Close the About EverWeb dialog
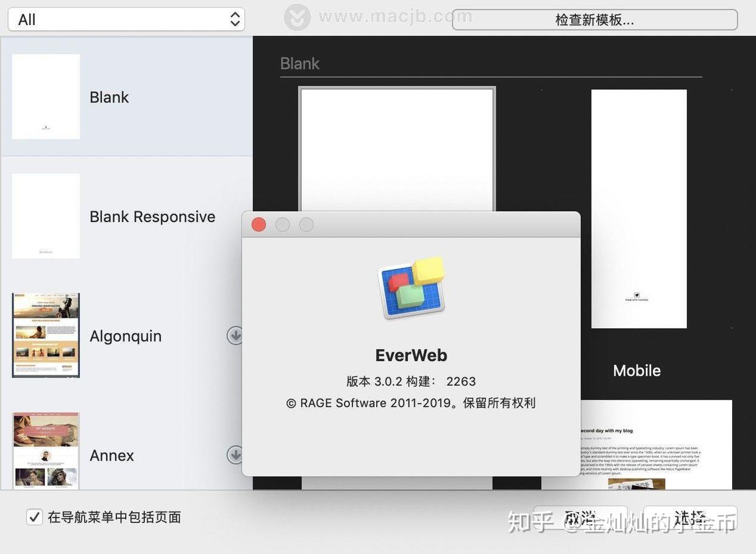756x554 pixels. [x=259, y=224]
